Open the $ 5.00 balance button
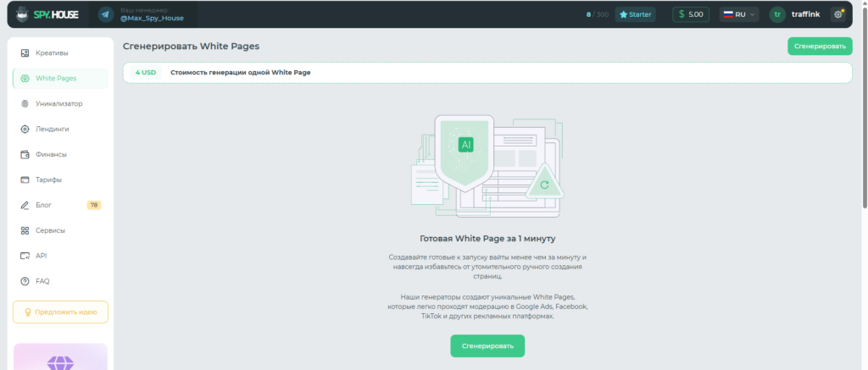This screenshot has height=370, width=868. (690, 14)
